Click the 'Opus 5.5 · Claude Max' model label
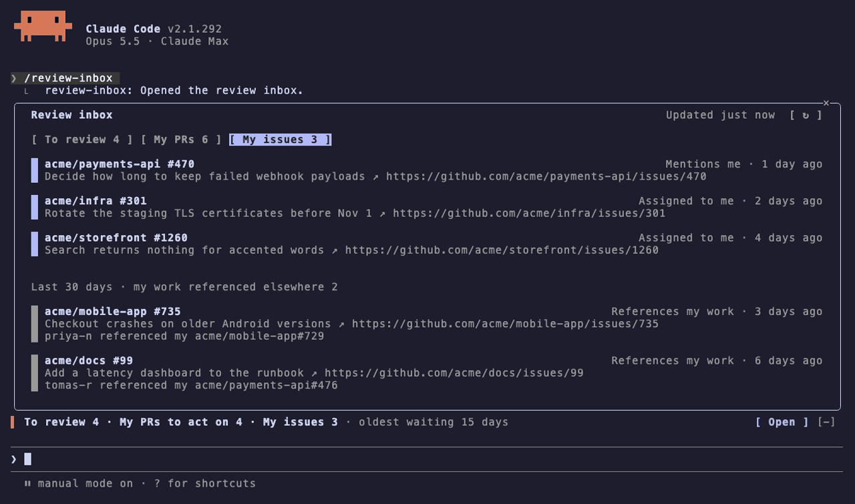Image resolution: width=855 pixels, height=504 pixels. [157, 41]
